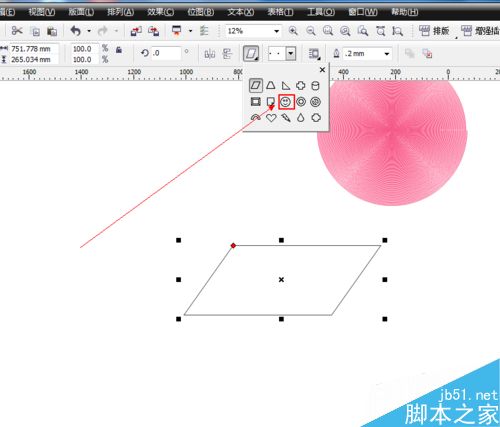
Task: Open the zoom level 12% dropdown
Action: point(276,31)
